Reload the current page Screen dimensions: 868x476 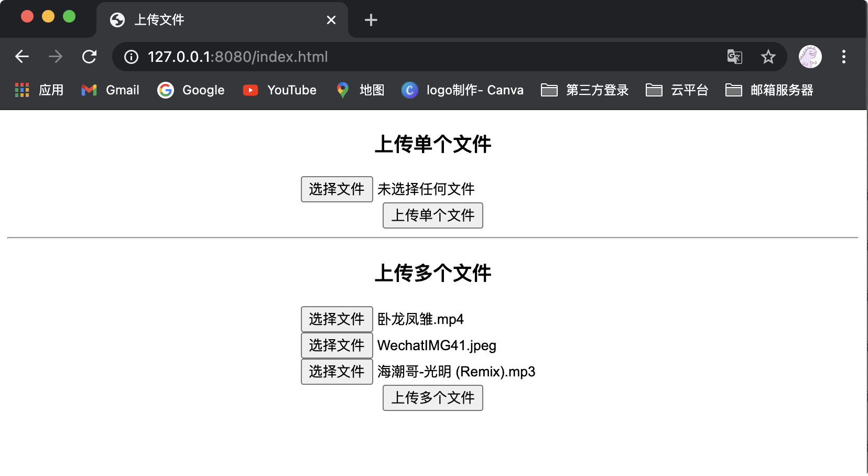click(90, 57)
